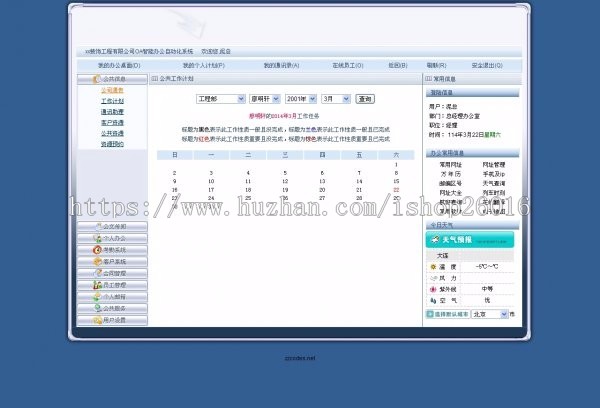600x408 pixels.
Task: Open the 常用网址 link
Action: tap(450, 165)
